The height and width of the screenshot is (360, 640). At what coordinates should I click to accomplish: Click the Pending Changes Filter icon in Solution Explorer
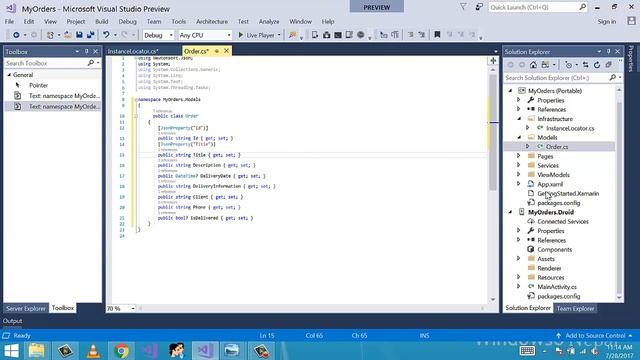click(x=568, y=65)
